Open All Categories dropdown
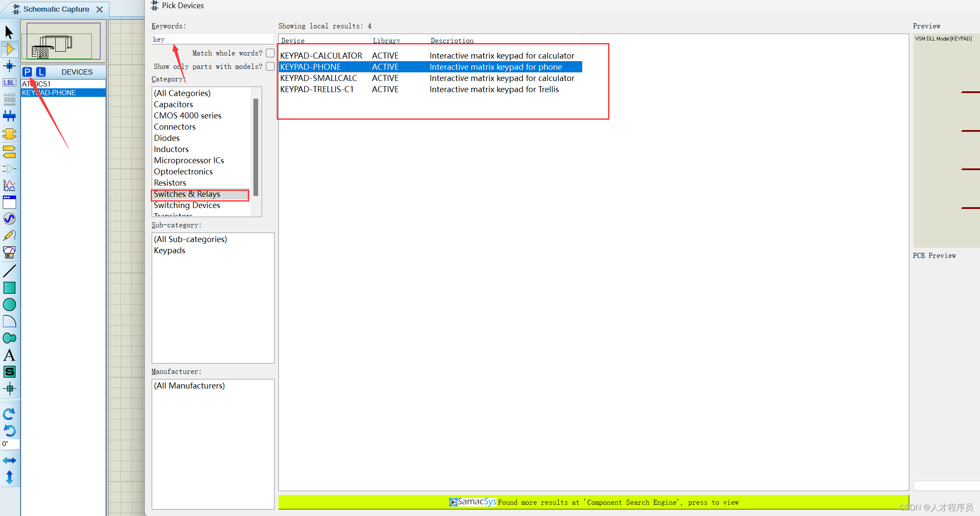 (182, 93)
